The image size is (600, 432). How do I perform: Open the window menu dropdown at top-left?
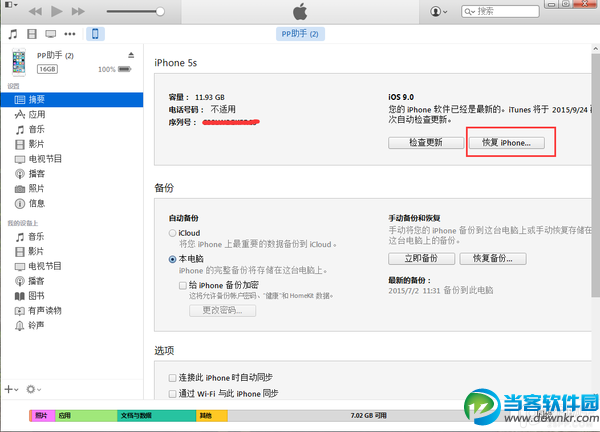click(x=11, y=5)
